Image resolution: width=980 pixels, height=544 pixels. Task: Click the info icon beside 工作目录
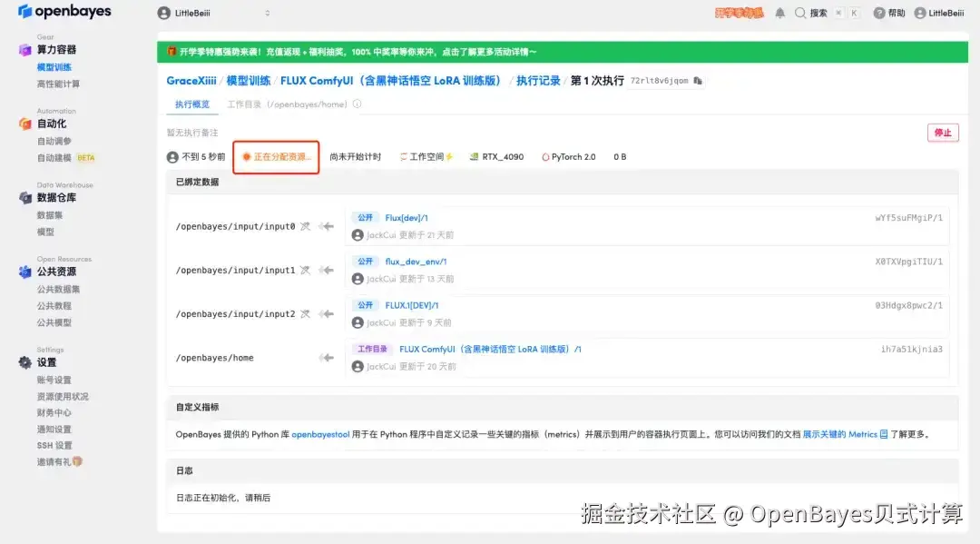coord(357,104)
